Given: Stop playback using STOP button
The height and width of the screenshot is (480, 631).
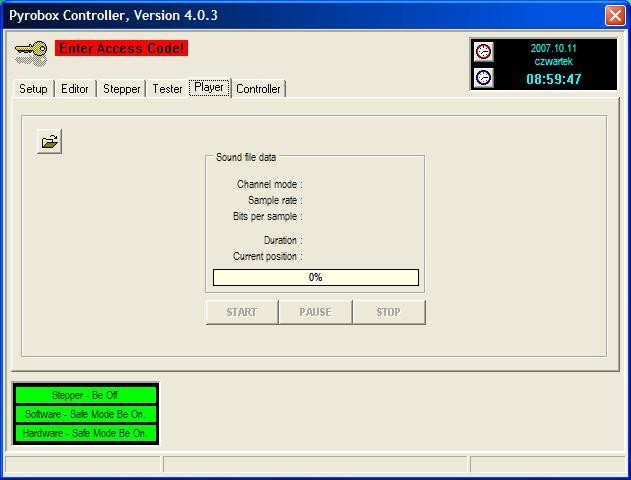Looking at the screenshot, I should [x=389, y=312].
